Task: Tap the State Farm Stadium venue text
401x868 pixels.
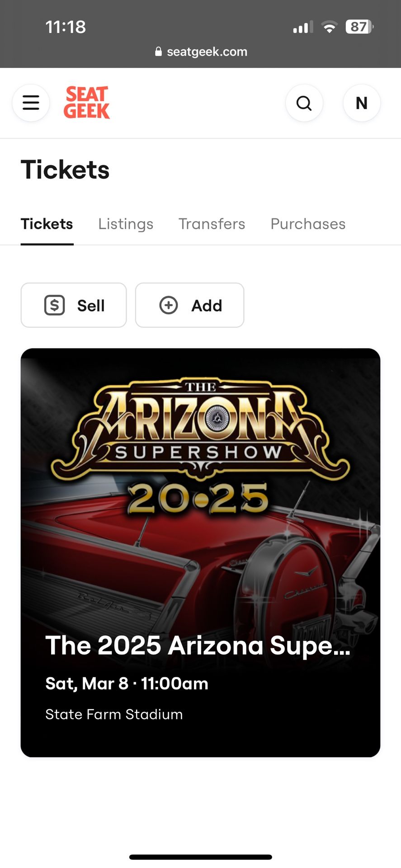Action: point(114,714)
